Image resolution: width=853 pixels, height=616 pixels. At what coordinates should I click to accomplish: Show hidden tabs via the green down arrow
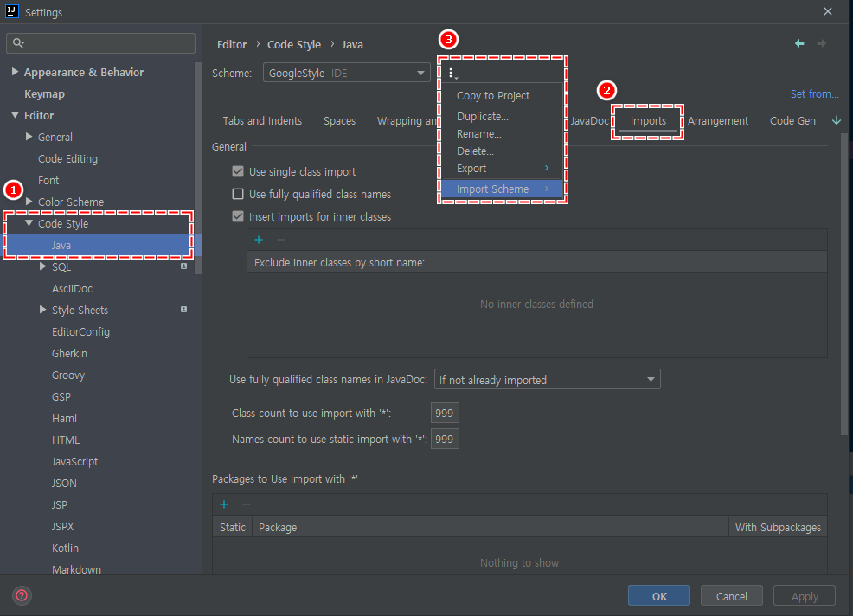tap(836, 121)
